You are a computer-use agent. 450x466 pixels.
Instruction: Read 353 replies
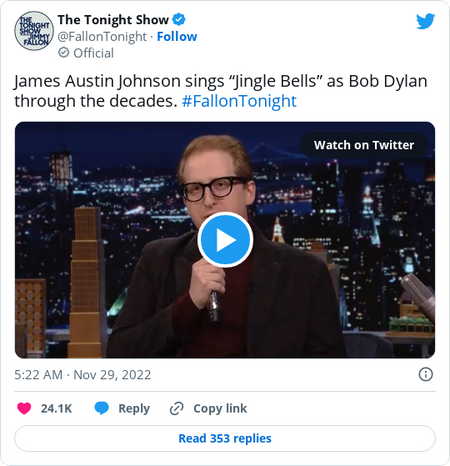[x=225, y=438]
